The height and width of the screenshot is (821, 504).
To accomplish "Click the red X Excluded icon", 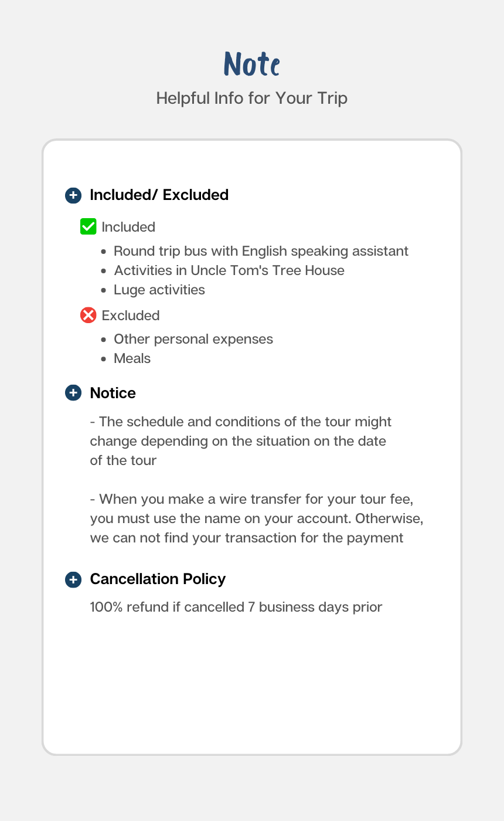I will pos(88,315).
